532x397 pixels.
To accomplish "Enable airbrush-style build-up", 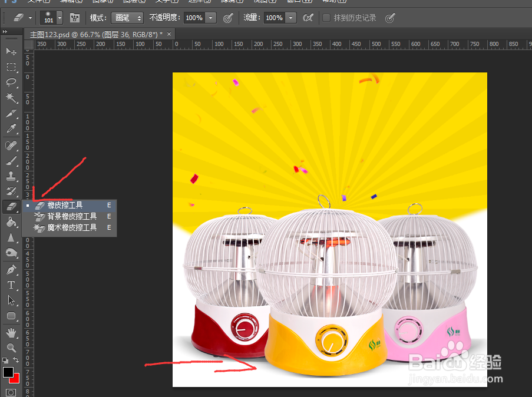I will [308, 18].
